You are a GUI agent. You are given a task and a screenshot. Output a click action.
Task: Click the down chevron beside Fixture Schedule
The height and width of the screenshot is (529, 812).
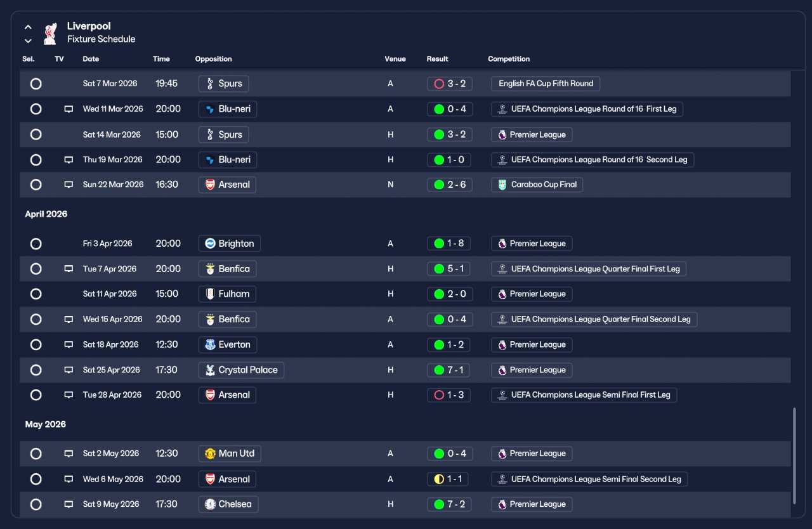coord(28,41)
